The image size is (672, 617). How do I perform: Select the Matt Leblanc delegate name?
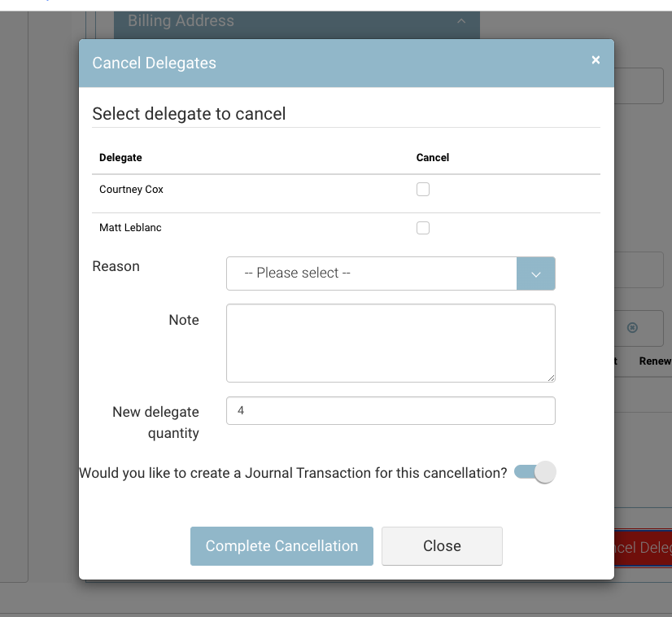coord(130,228)
